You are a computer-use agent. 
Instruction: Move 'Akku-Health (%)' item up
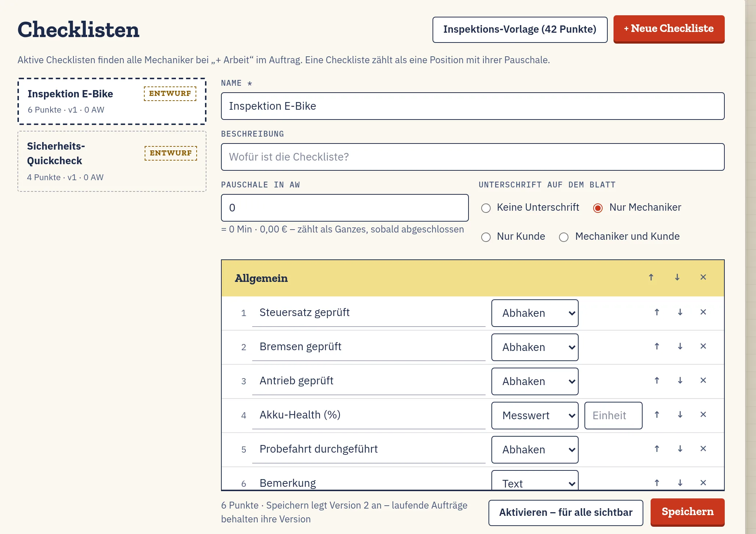point(657,415)
